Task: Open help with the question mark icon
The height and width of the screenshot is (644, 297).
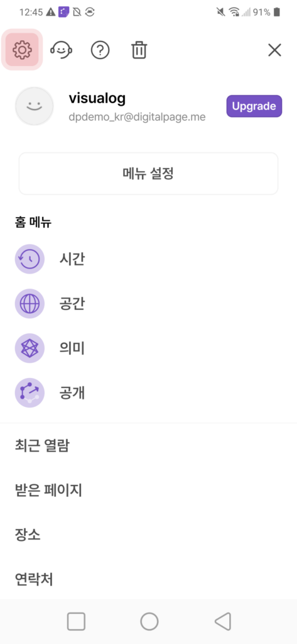Action: pos(100,50)
